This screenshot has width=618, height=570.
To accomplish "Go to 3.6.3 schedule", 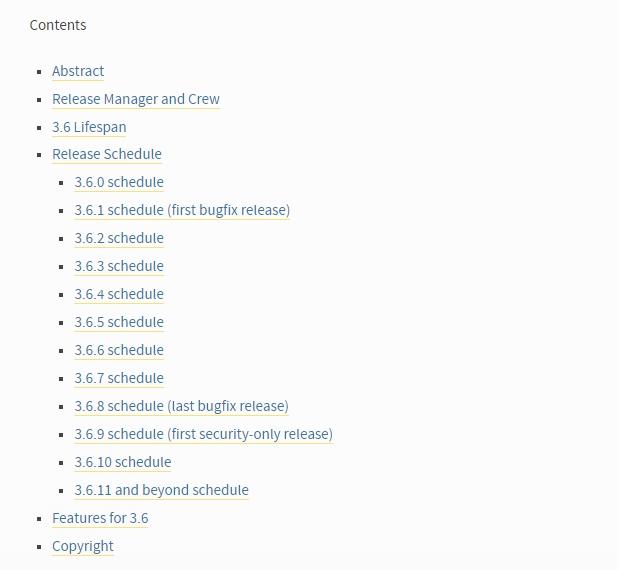I will 119,266.
